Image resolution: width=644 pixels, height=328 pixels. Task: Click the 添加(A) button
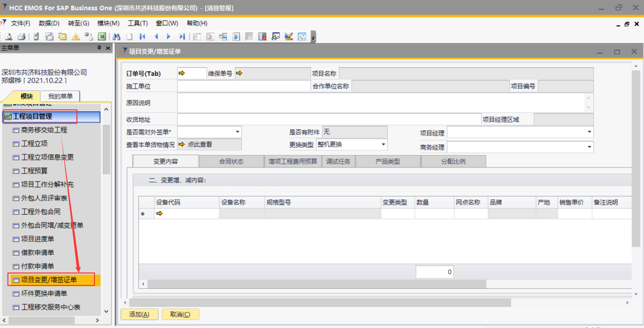[139, 314]
